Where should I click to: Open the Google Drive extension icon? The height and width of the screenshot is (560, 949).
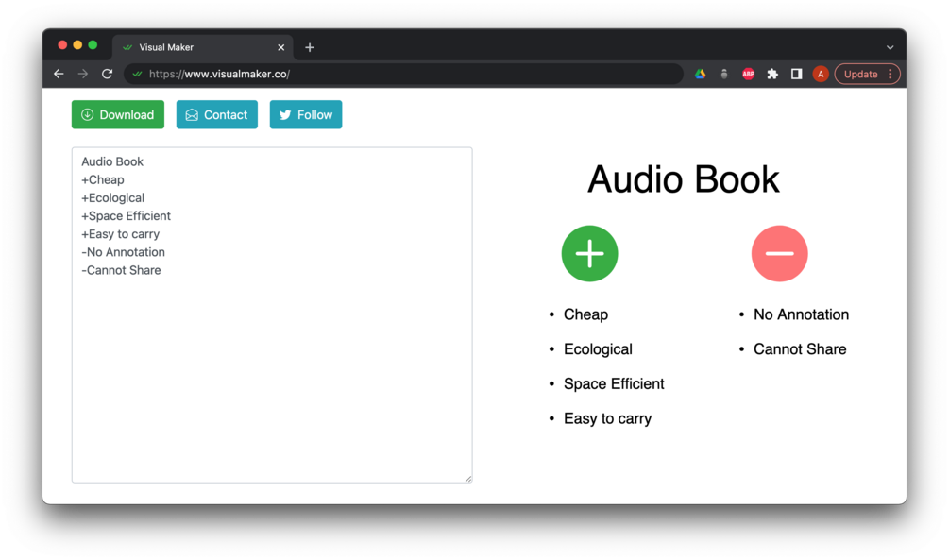(x=700, y=74)
